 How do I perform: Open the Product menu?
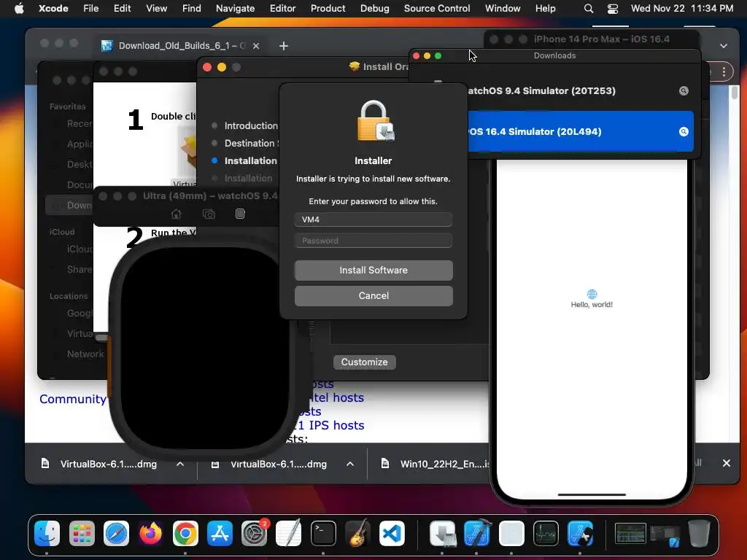pos(328,8)
